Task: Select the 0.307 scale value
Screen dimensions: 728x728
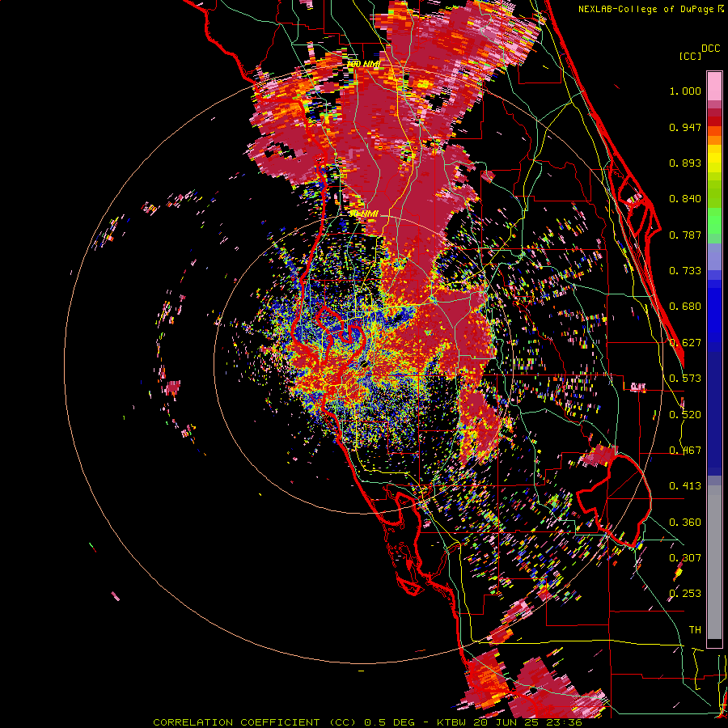Action: [x=685, y=558]
